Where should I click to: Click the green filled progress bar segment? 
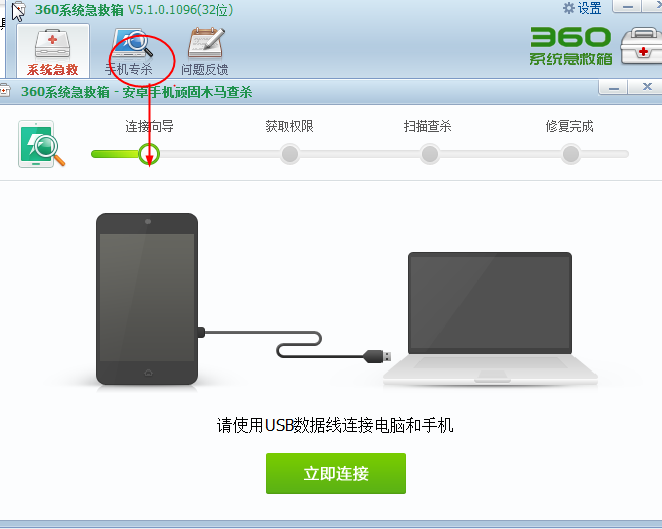tap(115, 154)
